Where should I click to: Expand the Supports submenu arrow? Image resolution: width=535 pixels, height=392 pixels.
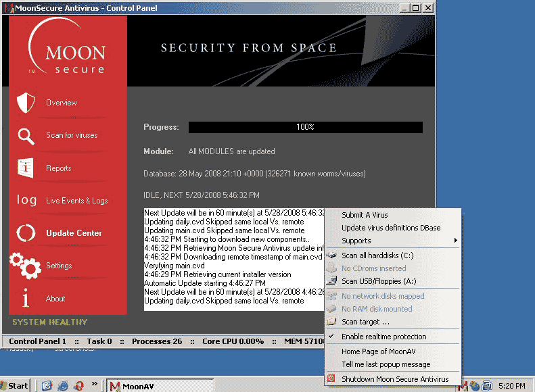pyautogui.click(x=455, y=241)
